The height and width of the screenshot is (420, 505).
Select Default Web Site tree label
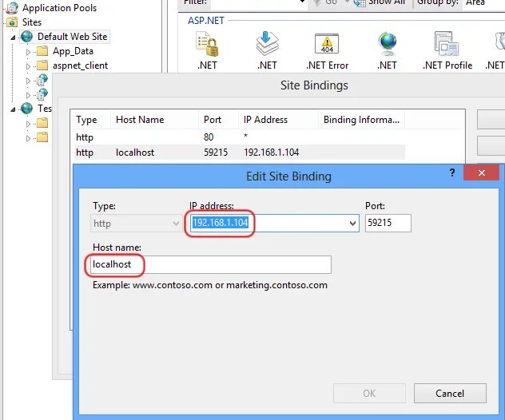click(72, 37)
